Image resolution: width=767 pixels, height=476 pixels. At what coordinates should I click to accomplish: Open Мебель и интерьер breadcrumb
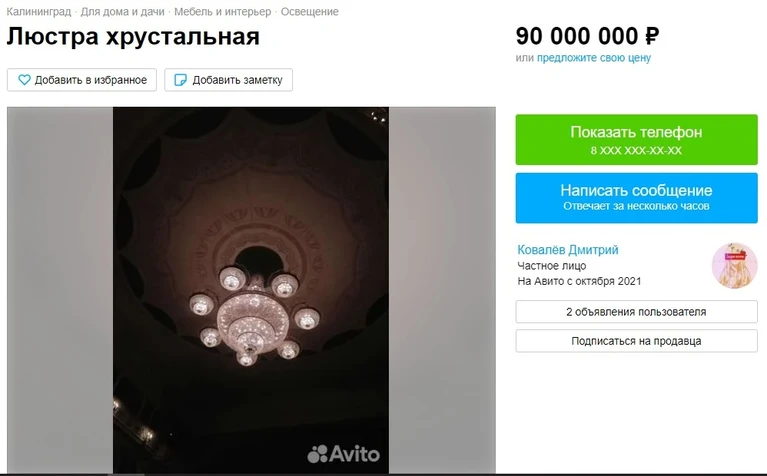pos(223,11)
